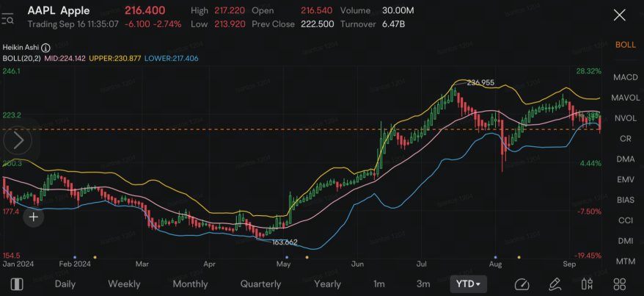Enable the BIAS indicator
644x296 pixels.
click(x=625, y=201)
